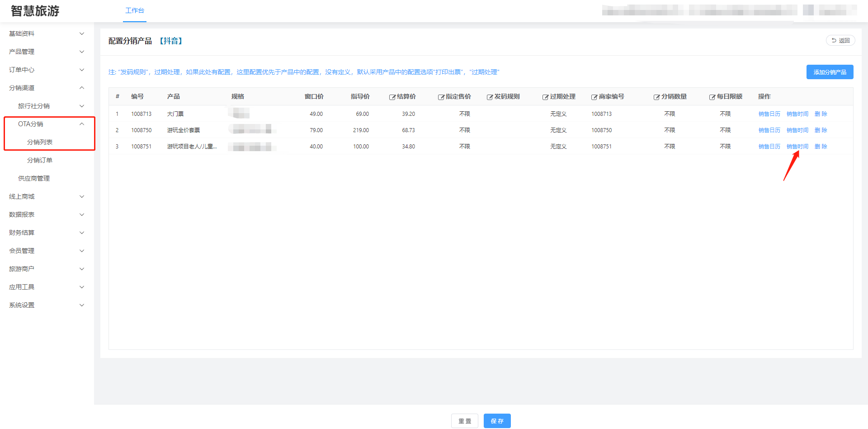Collapse the OTA分销 submenu
The height and width of the screenshot is (429, 868).
tap(82, 124)
